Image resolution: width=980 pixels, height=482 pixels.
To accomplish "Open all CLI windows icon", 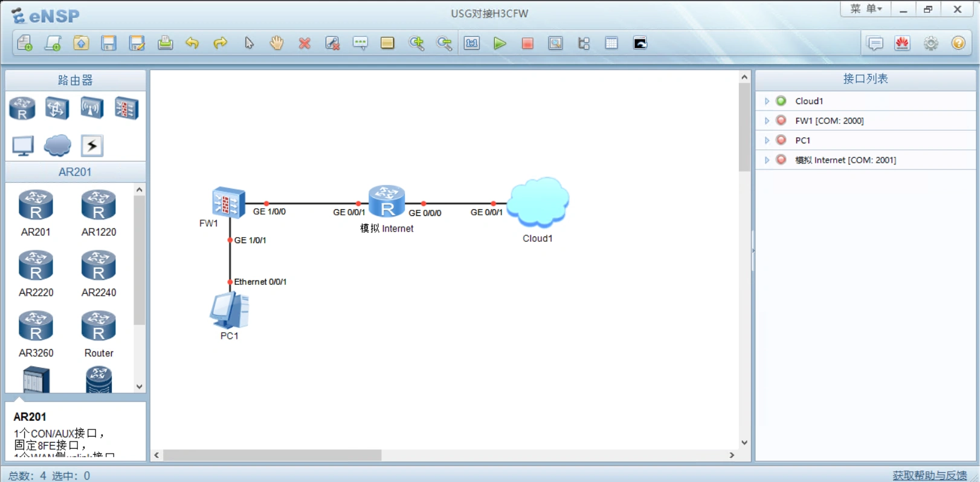I will coord(640,43).
